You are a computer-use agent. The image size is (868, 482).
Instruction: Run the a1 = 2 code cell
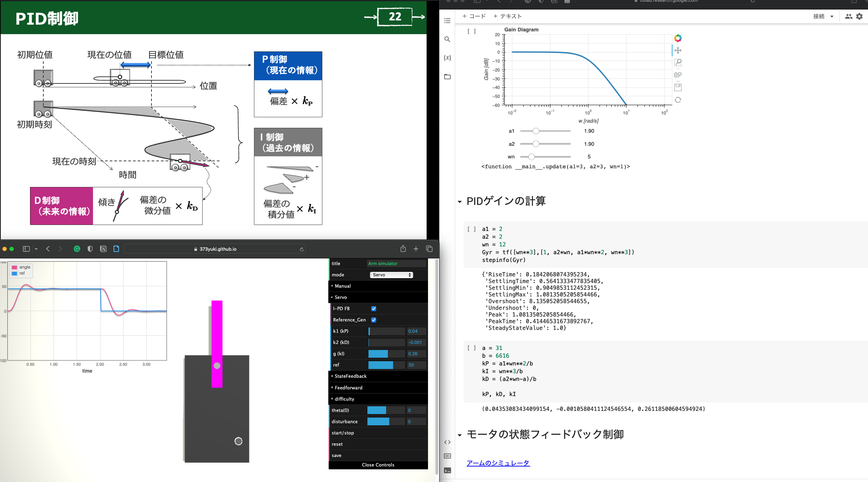(471, 229)
